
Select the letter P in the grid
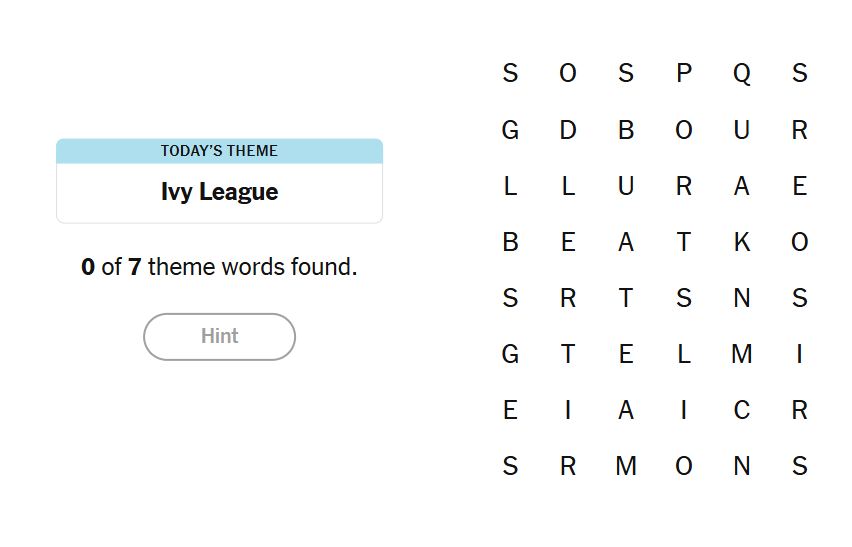pyautogui.click(x=684, y=73)
